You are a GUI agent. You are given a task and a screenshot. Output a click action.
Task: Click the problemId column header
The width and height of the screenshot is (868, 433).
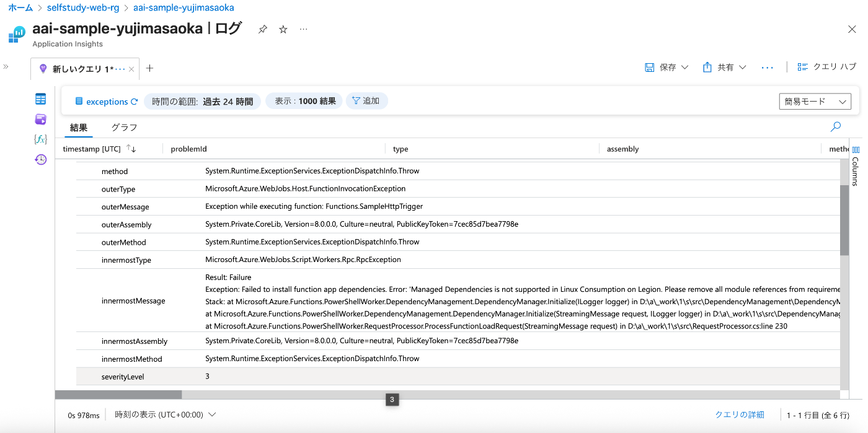point(188,149)
